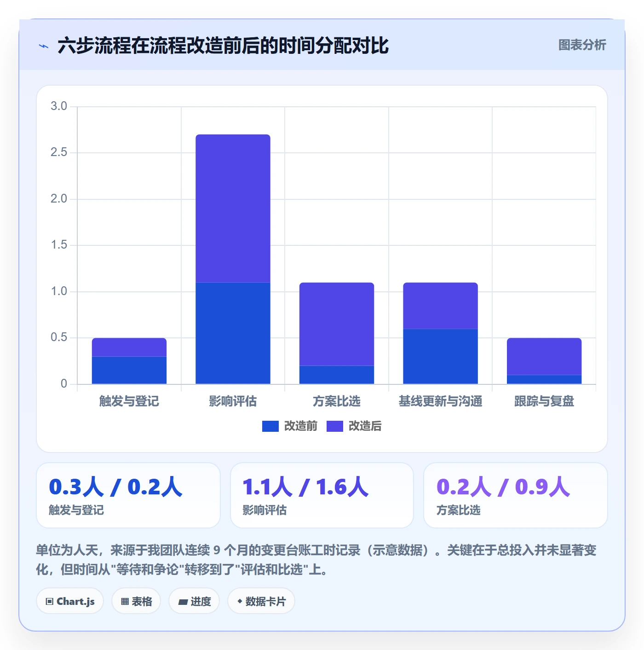Select the 进度 tag chip

[194, 601]
